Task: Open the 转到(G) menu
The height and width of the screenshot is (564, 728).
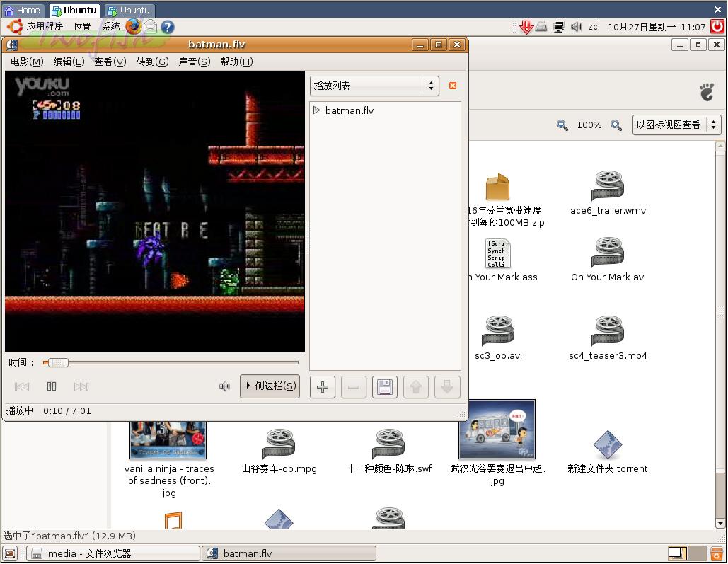Action: click(x=152, y=62)
